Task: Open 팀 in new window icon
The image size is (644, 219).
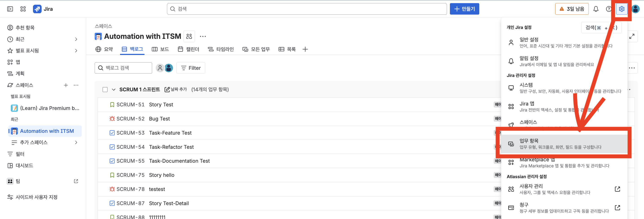Action: [76, 181]
